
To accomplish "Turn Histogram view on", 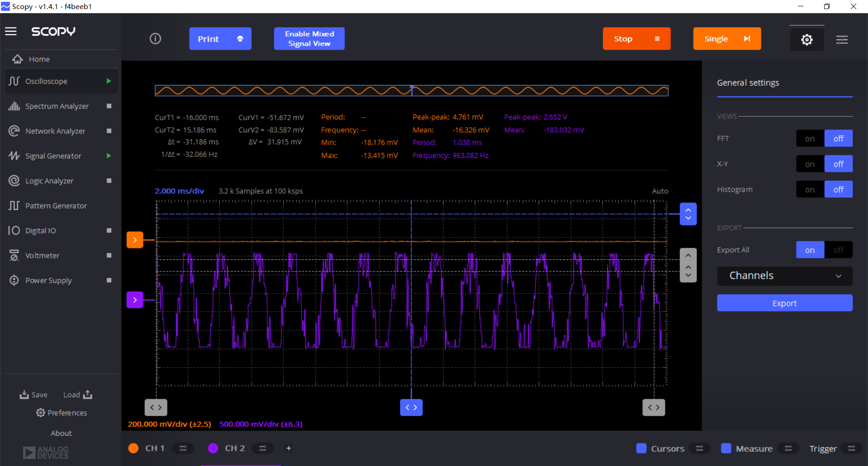I will [x=810, y=189].
